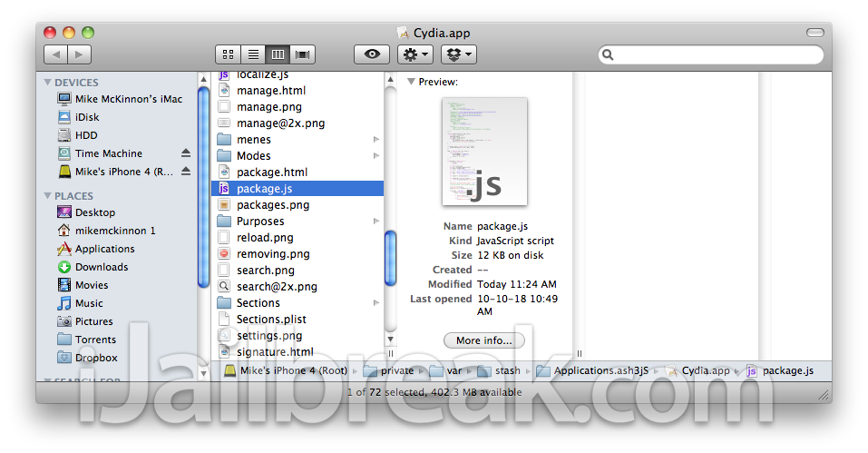Click Cydia.app in path bar
868x453 pixels.
click(x=697, y=370)
